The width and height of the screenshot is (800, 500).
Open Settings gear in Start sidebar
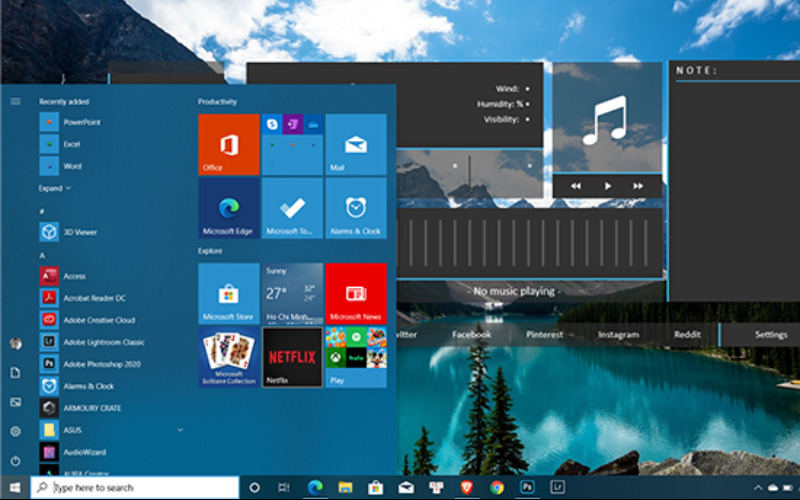(15, 432)
